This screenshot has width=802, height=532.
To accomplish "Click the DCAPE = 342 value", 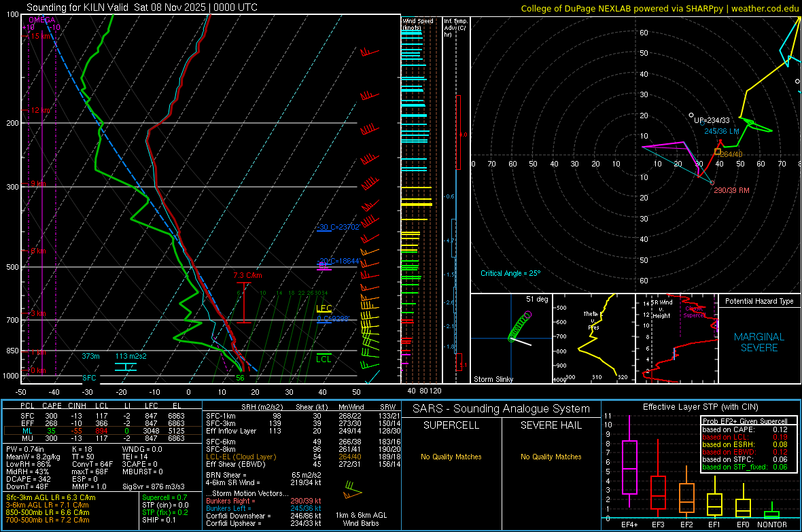I will pyautogui.click(x=28, y=479).
